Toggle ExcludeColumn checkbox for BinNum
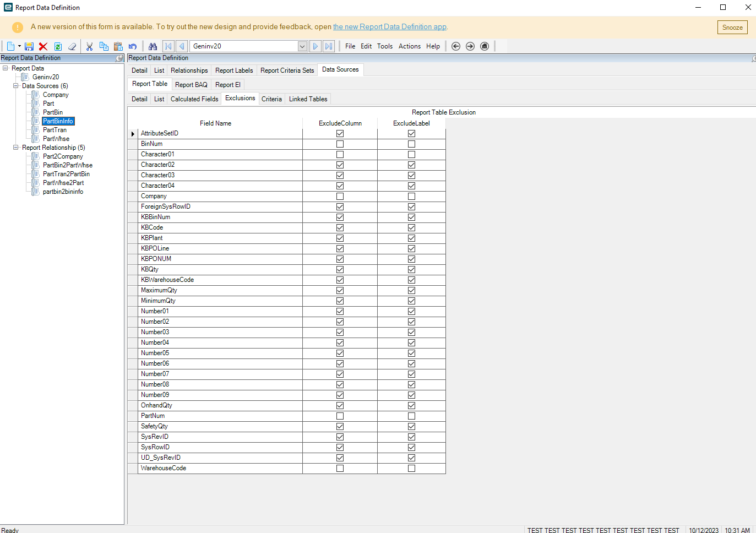The image size is (756, 533). 340,144
